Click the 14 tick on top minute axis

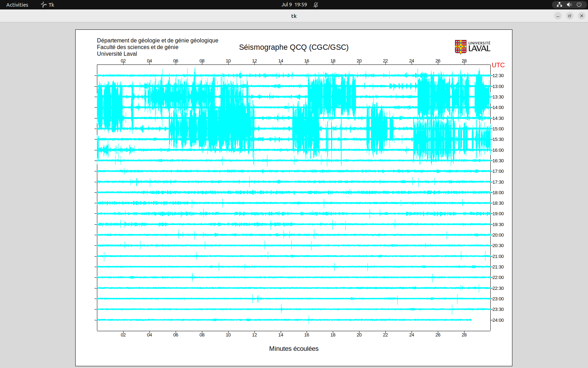click(281, 61)
